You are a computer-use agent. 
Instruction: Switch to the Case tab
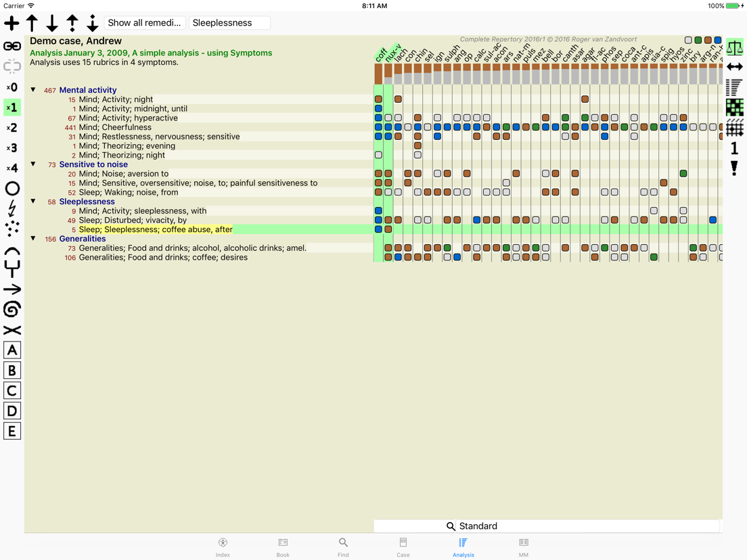pos(403,547)
